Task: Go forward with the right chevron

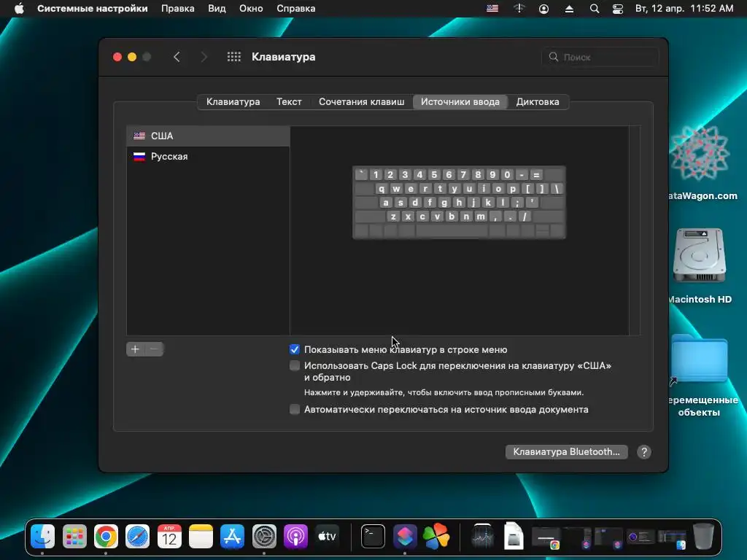Action: [204, 57]
